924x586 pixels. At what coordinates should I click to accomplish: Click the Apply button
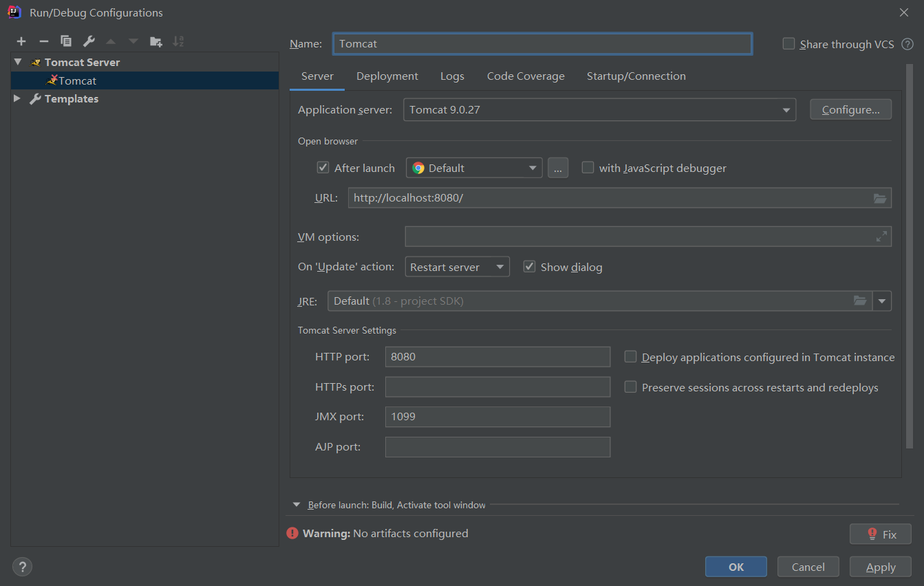pyautogui.click(x=881, y=567)
